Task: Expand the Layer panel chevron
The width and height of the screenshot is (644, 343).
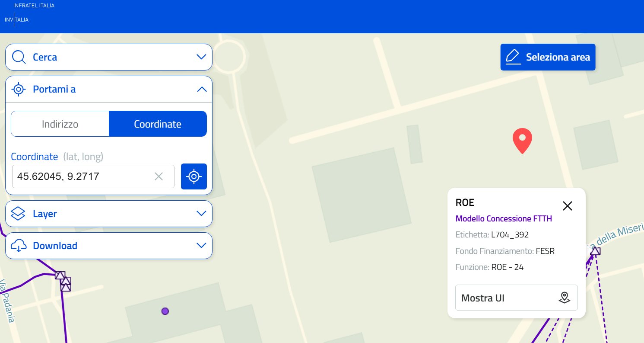Action: tap(201, 214)
